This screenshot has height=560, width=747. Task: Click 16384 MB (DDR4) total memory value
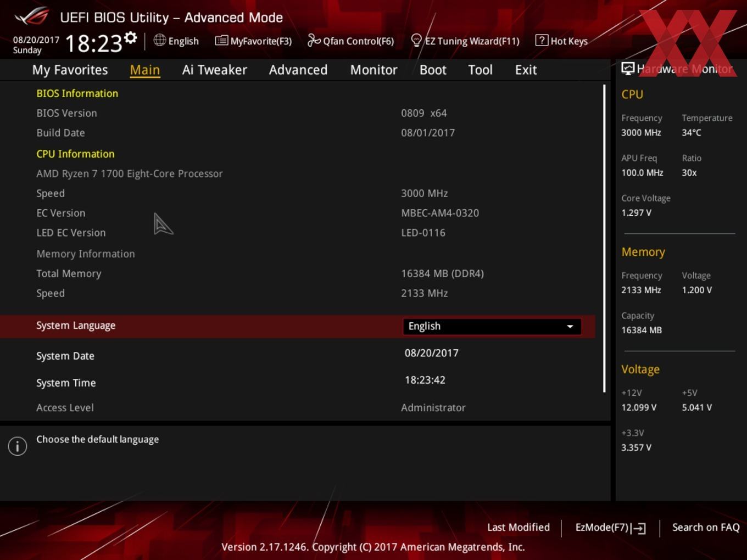[443, 273]
